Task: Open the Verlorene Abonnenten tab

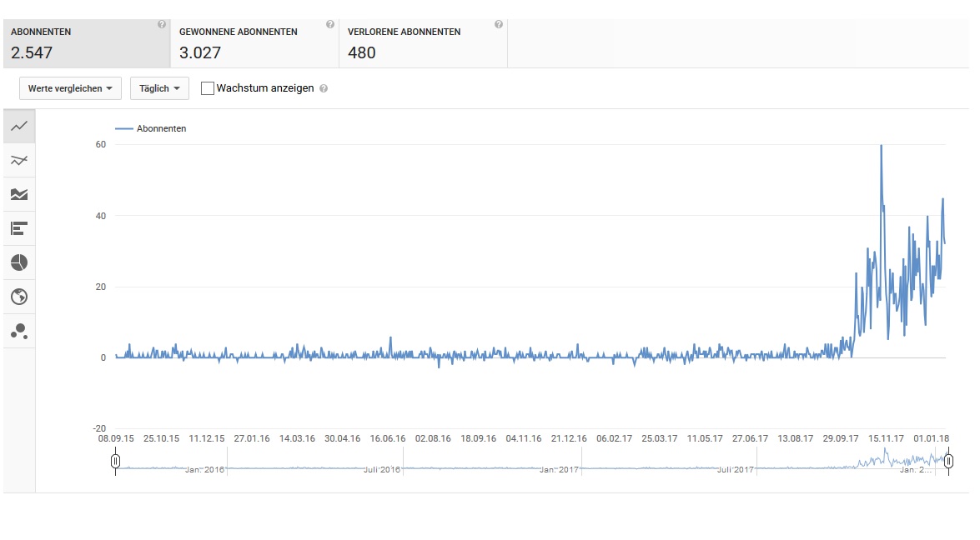Action: (423, 43)
